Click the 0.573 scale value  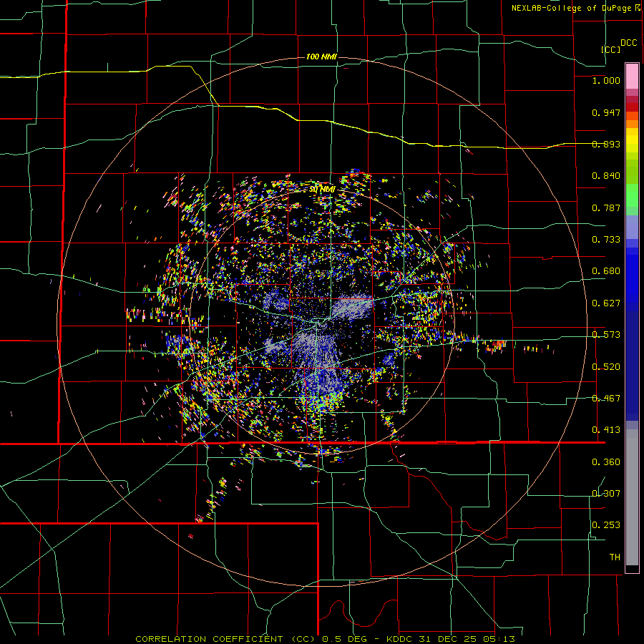pos(606,335)
